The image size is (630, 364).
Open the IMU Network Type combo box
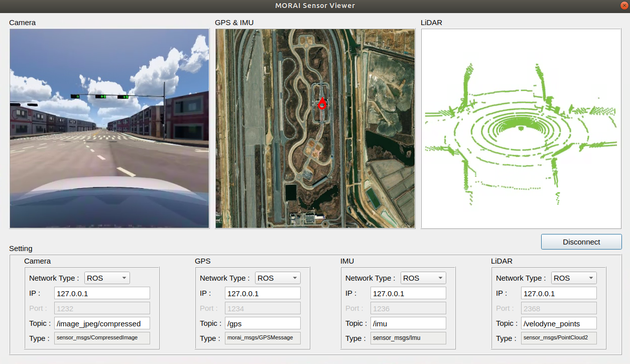pyautogui.click(x=423, y=278)
